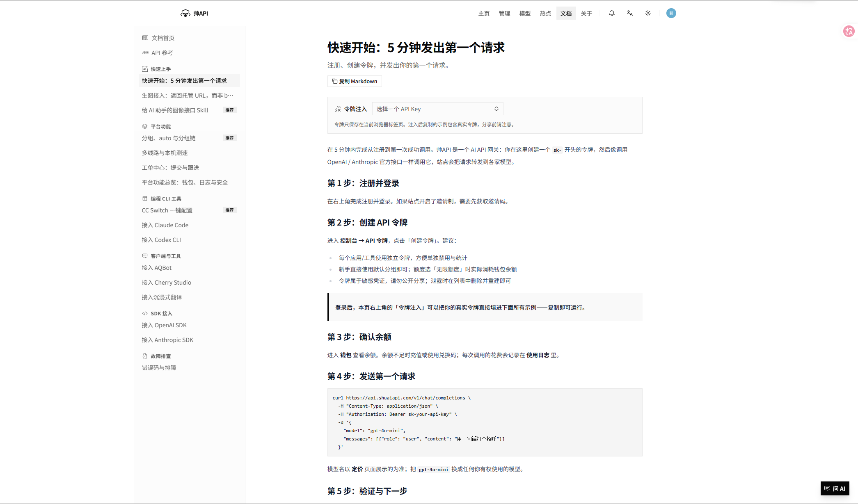Click the 第 3 步：确认余额 heading
858x504 pixels.
pos(359,337)
